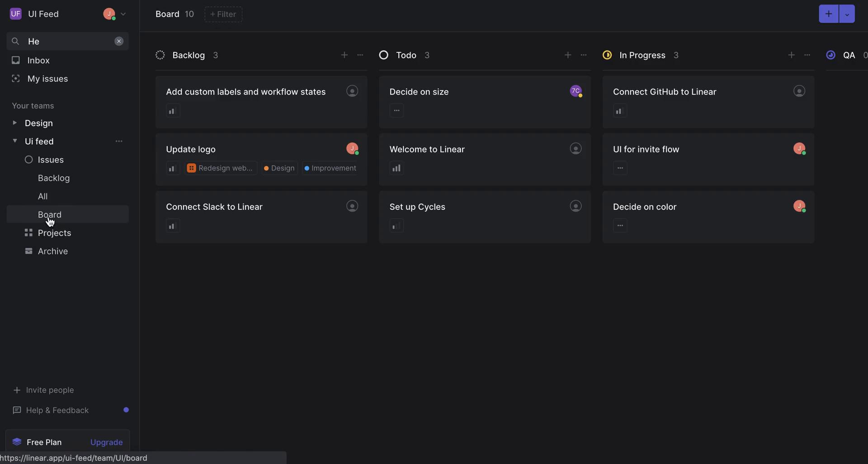Expand the Design team tree
The width and height of the screenshot is (868, 464).
tap(14, 123)
